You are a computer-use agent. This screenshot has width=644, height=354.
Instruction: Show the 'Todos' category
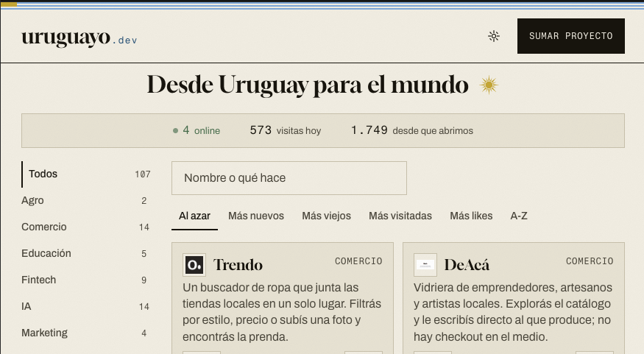pos(87,174)
